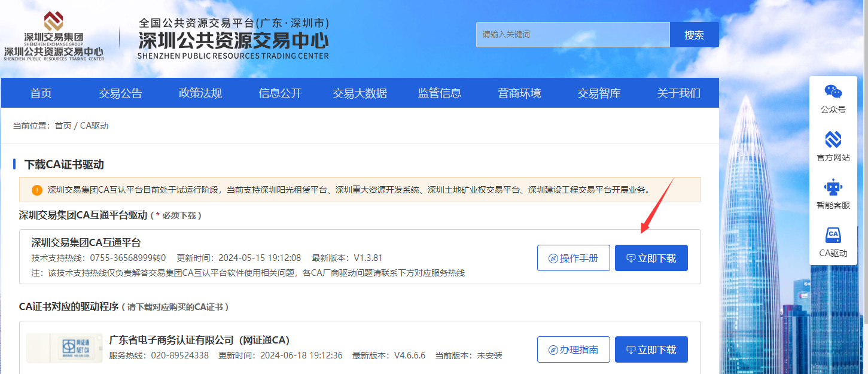Click the WeChat 公众号 icon in sidebar
Viewport: 868px width, 374px height.
click(x=833, y=92)
